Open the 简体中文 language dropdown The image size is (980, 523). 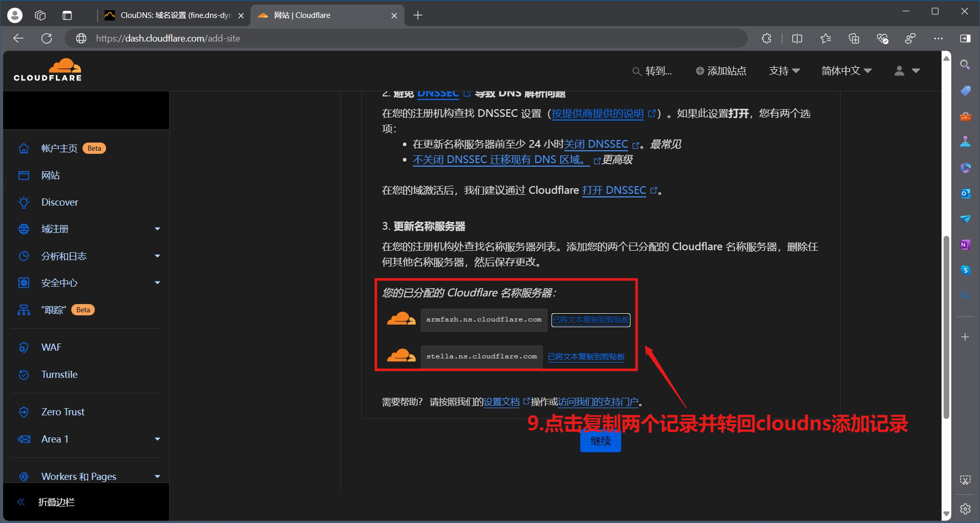[x=846, y=71]
